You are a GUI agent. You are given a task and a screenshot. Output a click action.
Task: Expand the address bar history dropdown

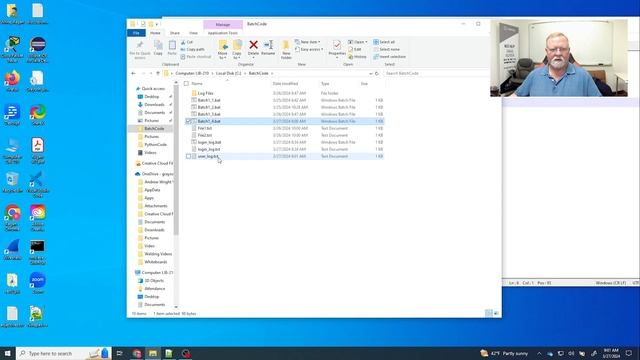(x=371, y=73)
